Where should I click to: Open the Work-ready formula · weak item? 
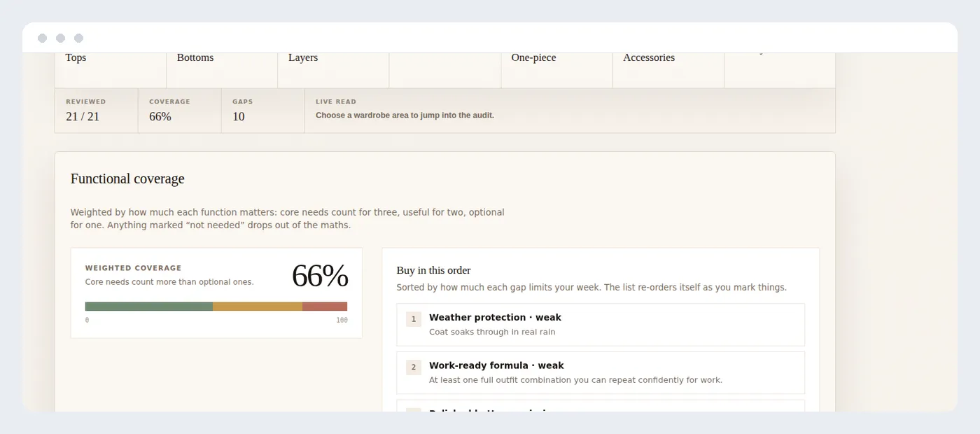point(601,373)
